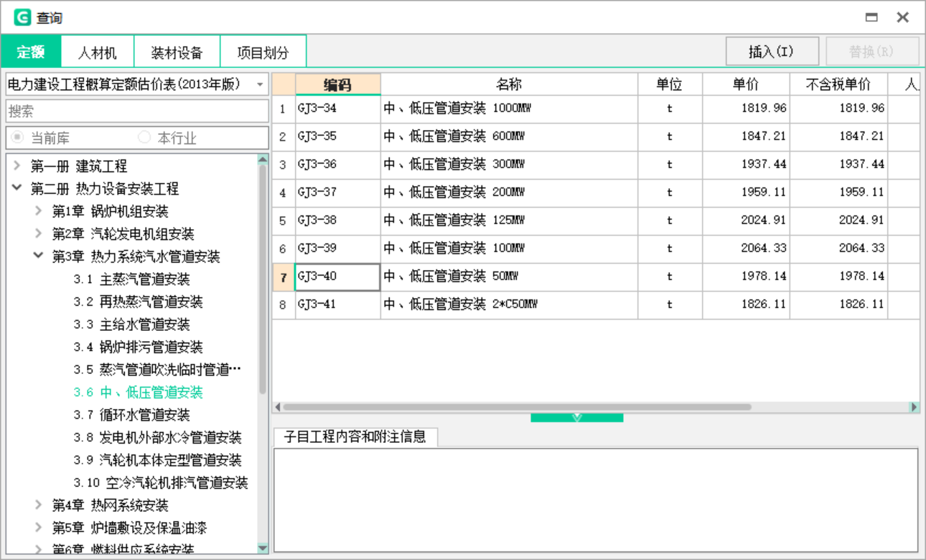926x560 pixels.
Task: Click the 编码 column header
Action: click(x=338, y=85)
